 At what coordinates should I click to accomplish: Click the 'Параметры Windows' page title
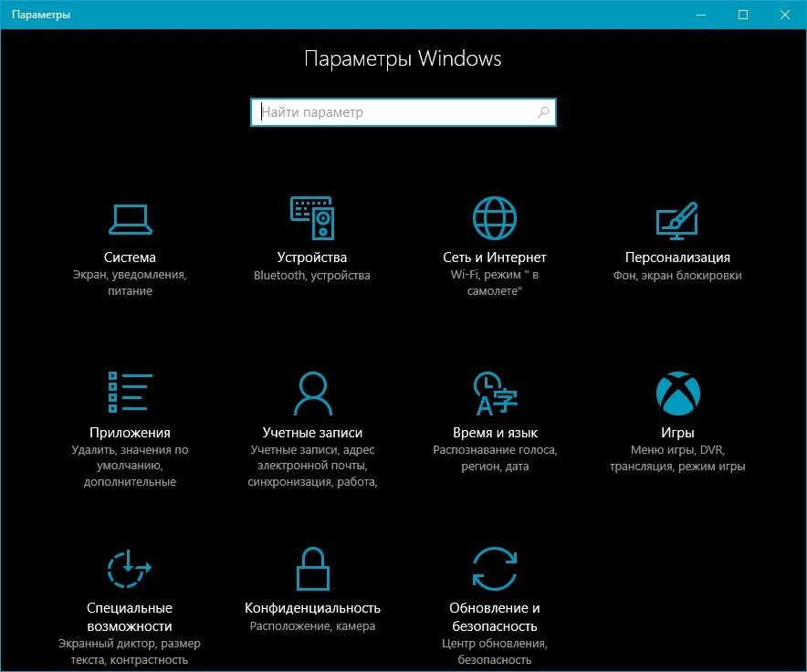tap(403, 58)
